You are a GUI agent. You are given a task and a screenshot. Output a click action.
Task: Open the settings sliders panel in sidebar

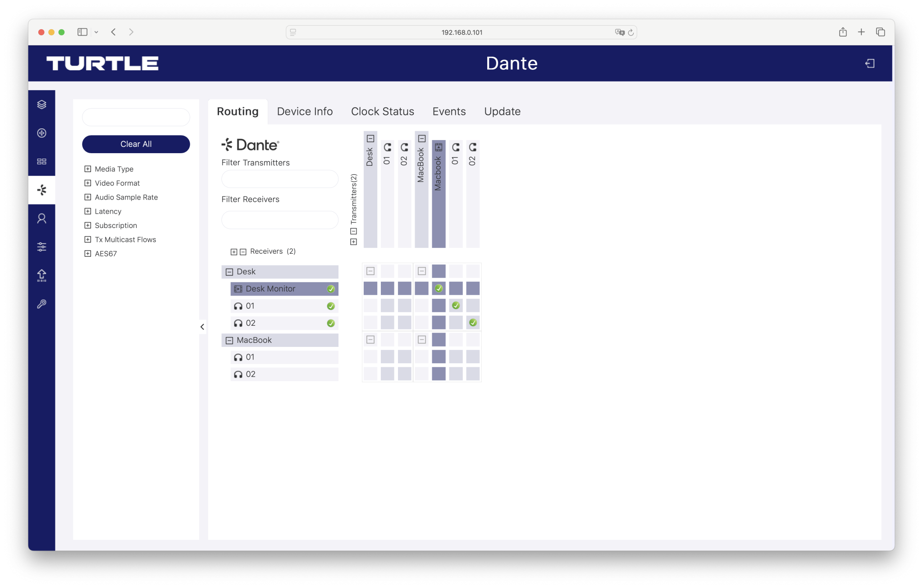click(42, 246)
